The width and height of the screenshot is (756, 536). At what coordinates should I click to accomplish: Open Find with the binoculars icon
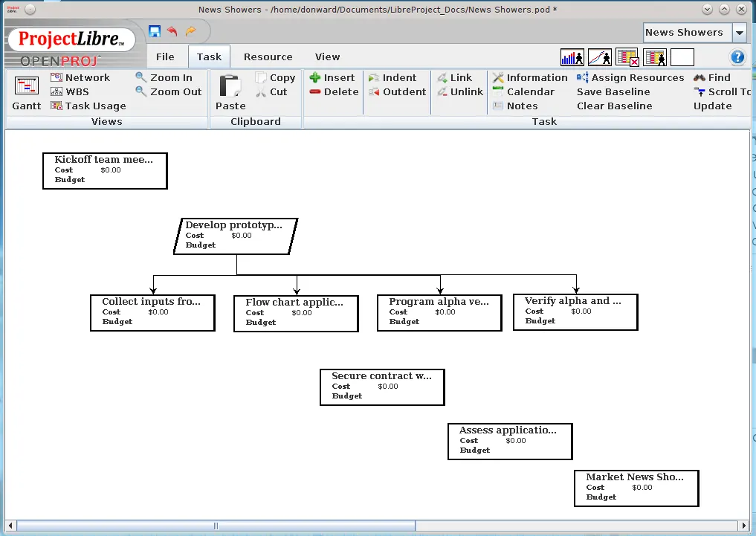point(712,77)
